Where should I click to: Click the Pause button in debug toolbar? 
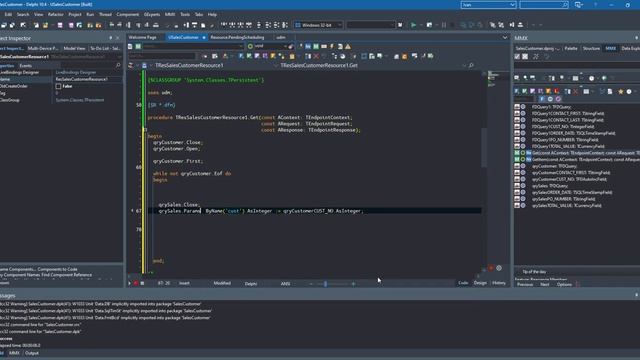(444, 25)
